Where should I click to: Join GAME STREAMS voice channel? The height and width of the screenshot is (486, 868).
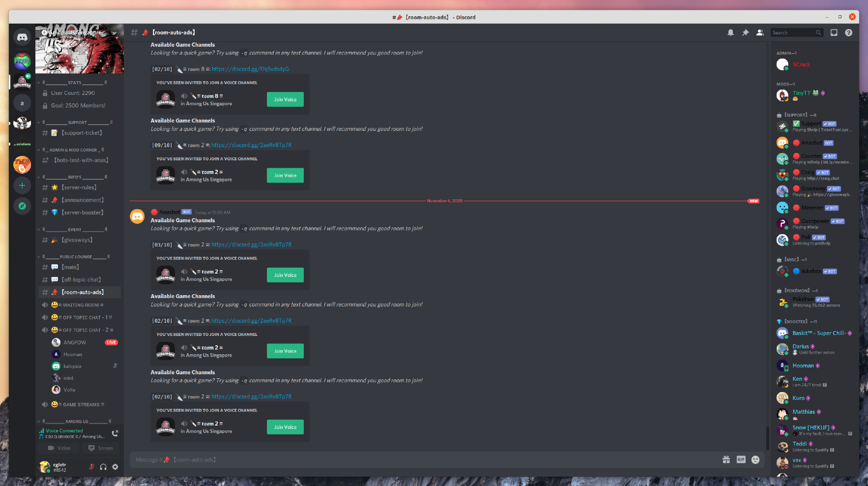(x=80, y=405)
